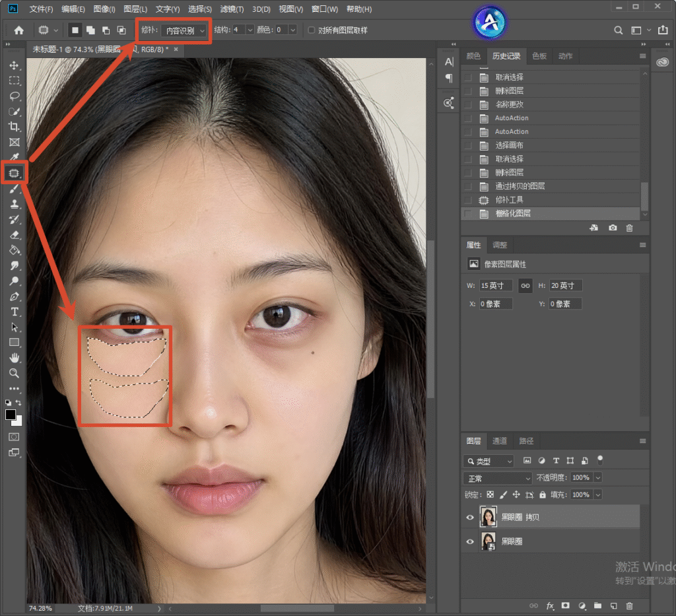Switch to the 动作 tab
676x616 pixels.
pos(565,56)
